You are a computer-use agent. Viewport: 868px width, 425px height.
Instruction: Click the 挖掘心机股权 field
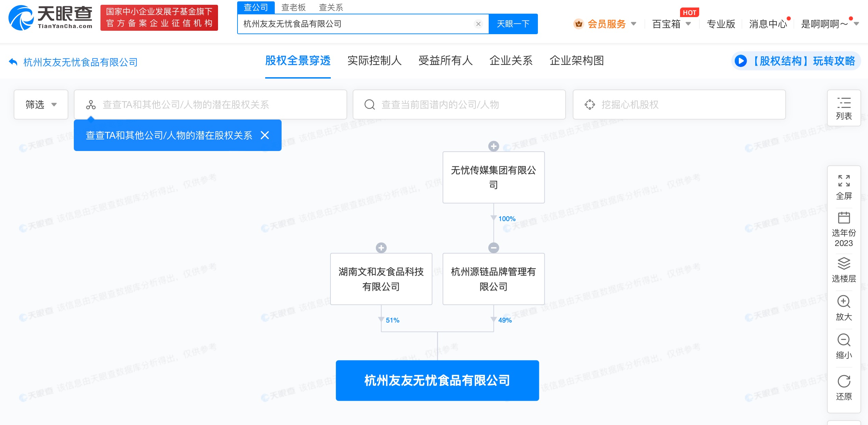click(x=679, y=105)
